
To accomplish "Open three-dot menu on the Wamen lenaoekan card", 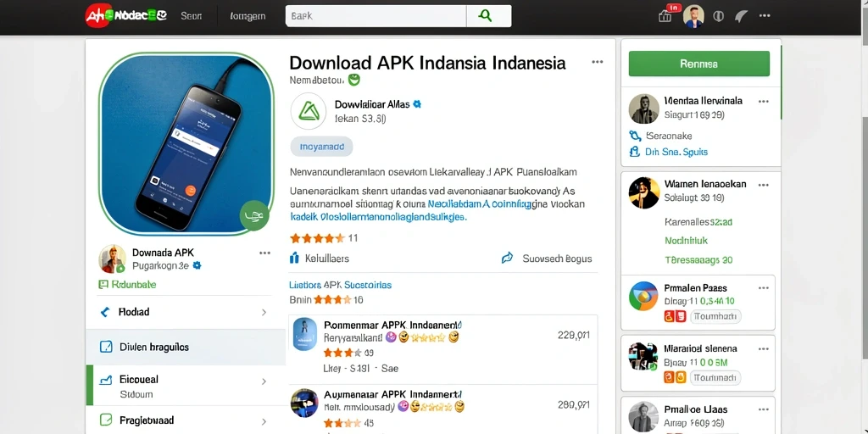I will click(764, 185).
